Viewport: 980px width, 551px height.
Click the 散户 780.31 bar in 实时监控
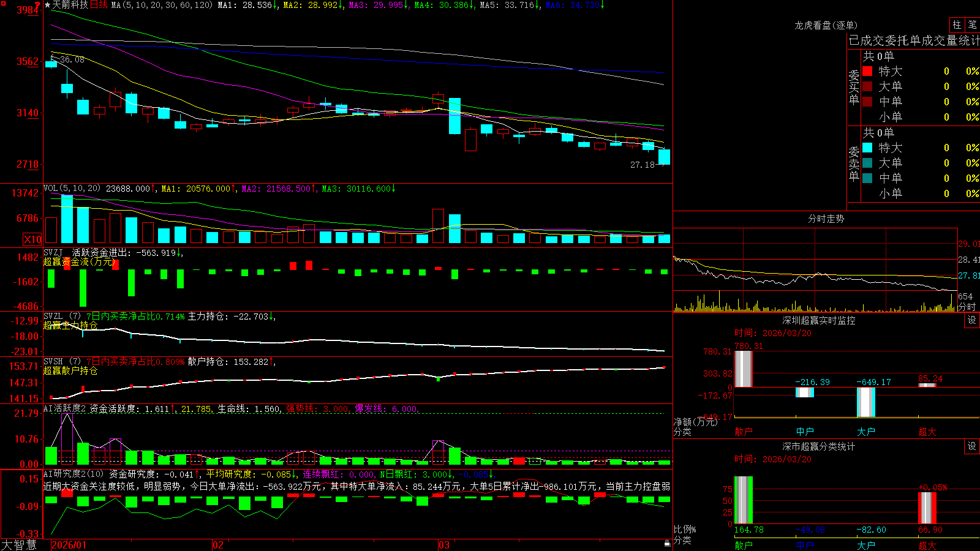point(744,369)
